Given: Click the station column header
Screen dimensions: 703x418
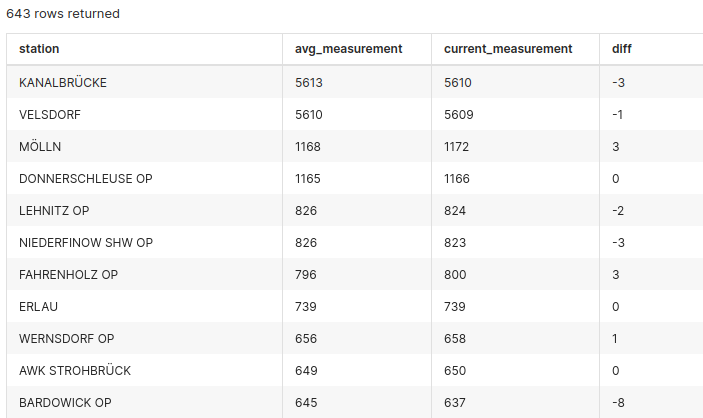Looking at the screenshot, I should point(39,48).
